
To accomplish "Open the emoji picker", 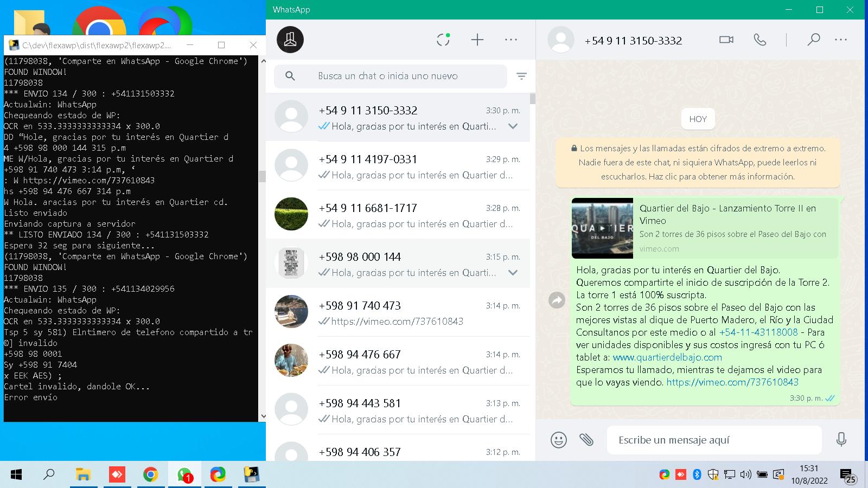I will click(559, 440).
